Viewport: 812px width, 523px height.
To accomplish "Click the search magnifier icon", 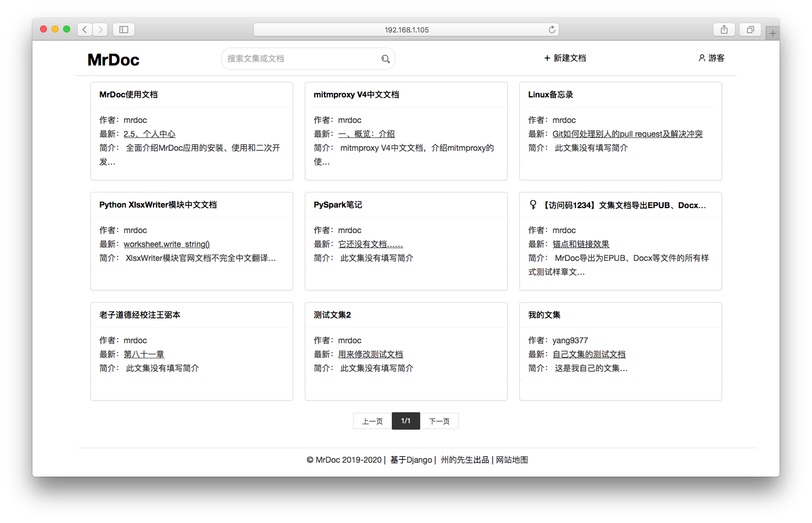I will point(385,59).
